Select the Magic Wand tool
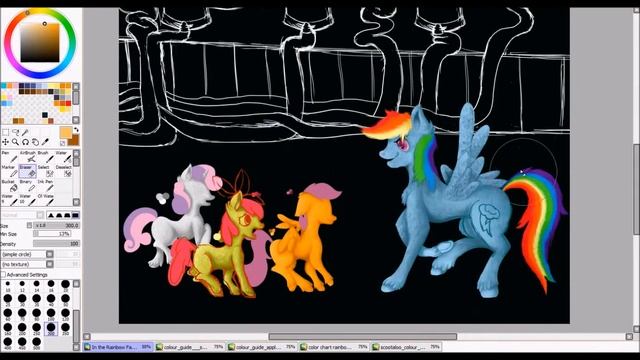This screenshot has height=360, width=640. point(25,132)
